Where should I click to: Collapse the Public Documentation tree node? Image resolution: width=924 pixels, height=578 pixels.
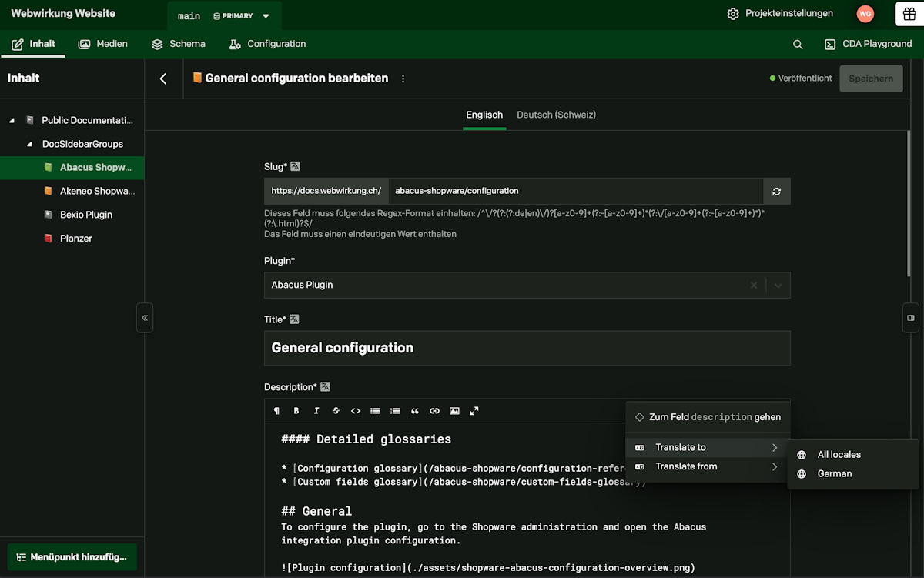12,121
